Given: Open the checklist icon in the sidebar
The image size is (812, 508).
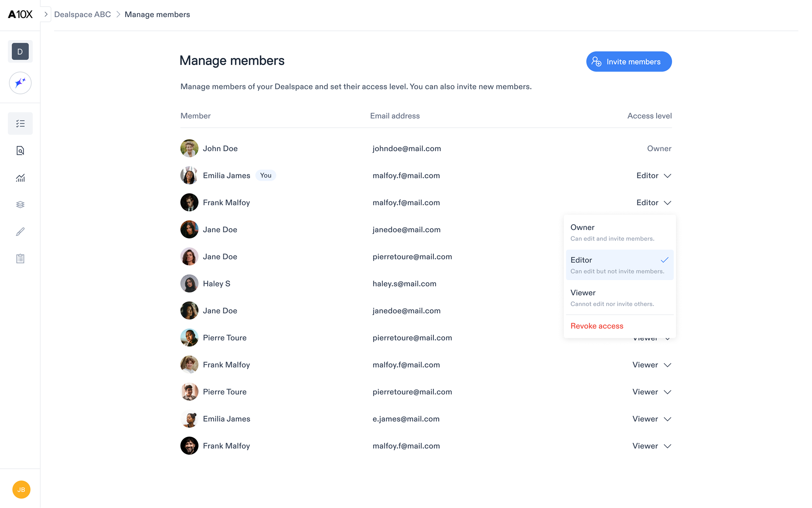Looking at the screenshot, I should pos(20,123).
